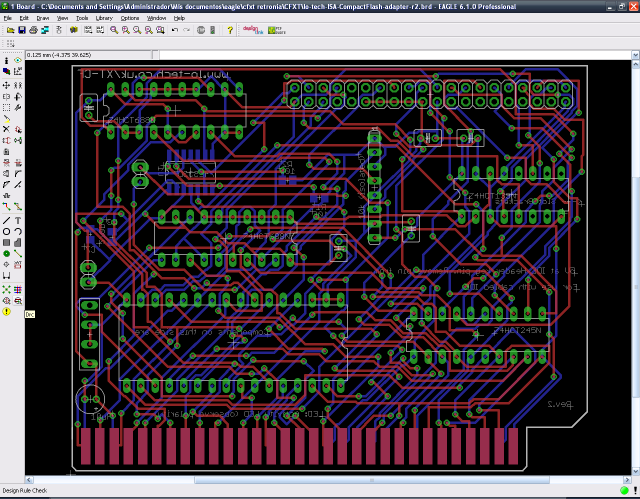The image size is (640, 499).
Task: Select the Pinswap tool
Action: coord(6,141)
